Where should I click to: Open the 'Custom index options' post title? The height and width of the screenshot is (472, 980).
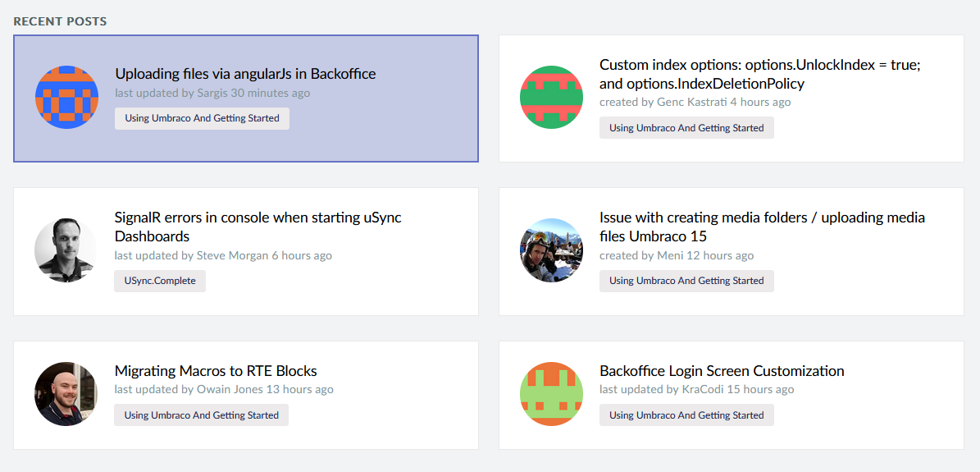coord(759,74)
